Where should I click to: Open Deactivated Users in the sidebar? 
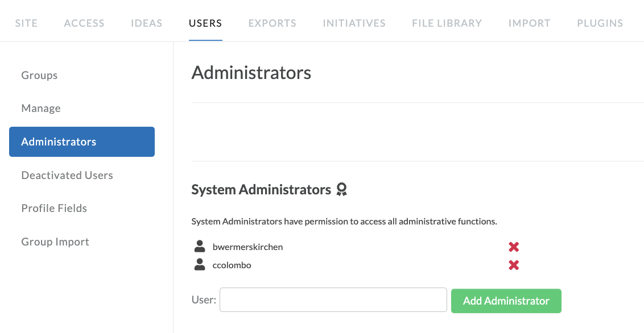coord(67,176)
